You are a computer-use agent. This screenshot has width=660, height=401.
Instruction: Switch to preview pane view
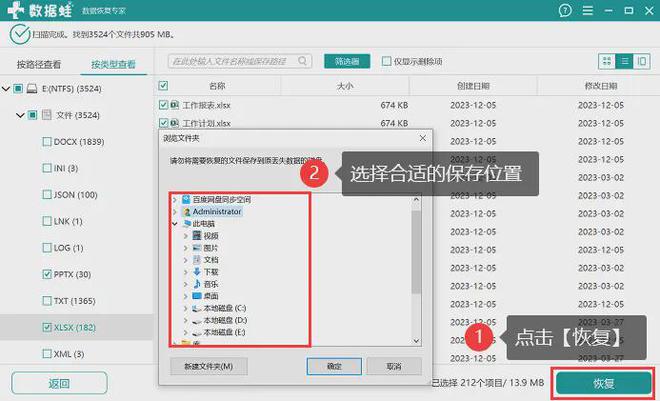641,61
